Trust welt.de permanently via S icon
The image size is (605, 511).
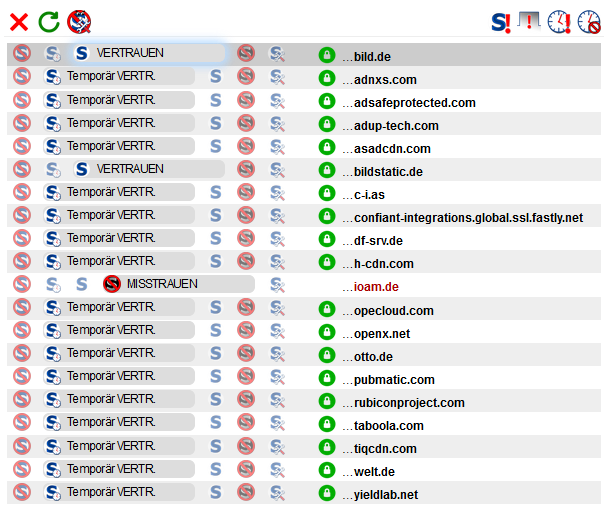pyautogui.click(x=216, y=469)
